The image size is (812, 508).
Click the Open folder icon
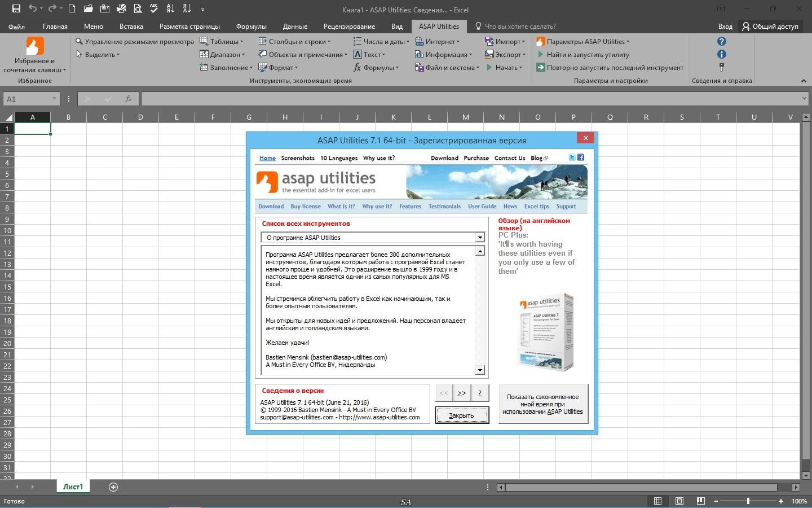click(88, 8)
